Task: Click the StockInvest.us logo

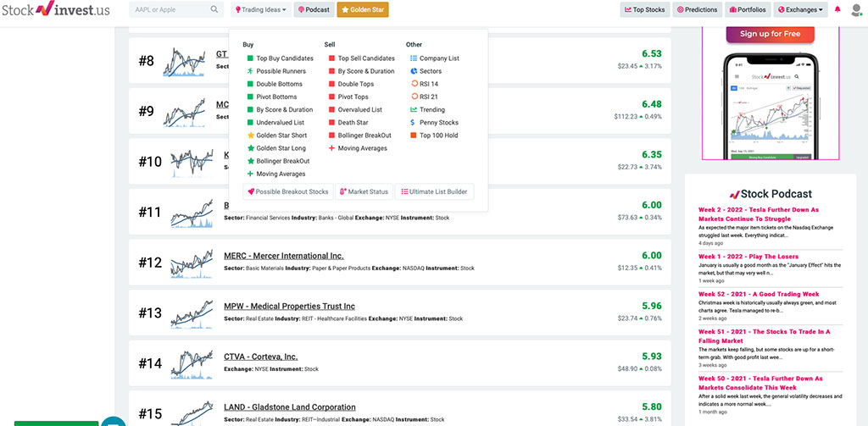Action: (56, 10)
